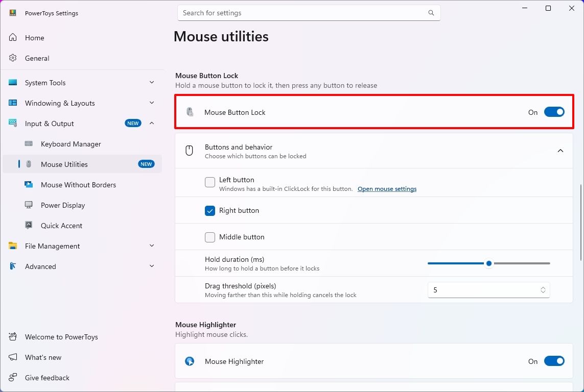Click the PowerToys app logo icon
The height and width of the screenshot is (392, 584).
pyautogui.click(x=13, y=13)
